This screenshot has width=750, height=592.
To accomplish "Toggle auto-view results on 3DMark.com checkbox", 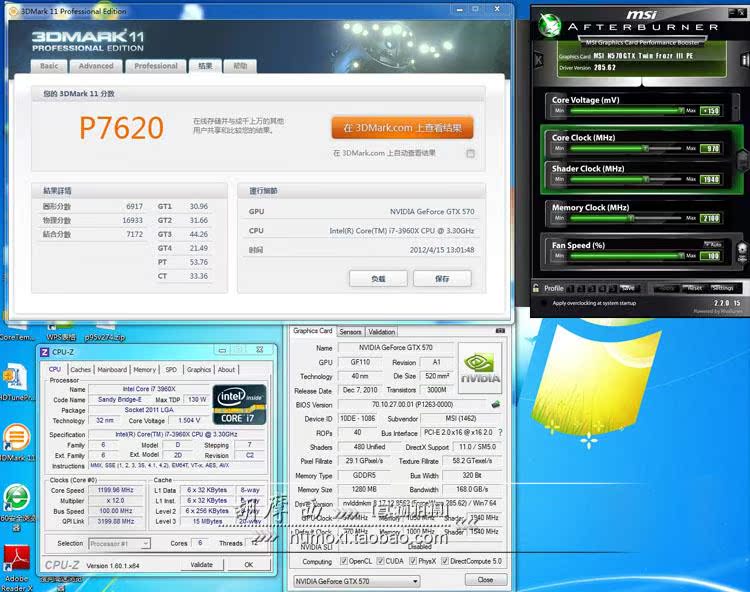I will click(470, 153).
